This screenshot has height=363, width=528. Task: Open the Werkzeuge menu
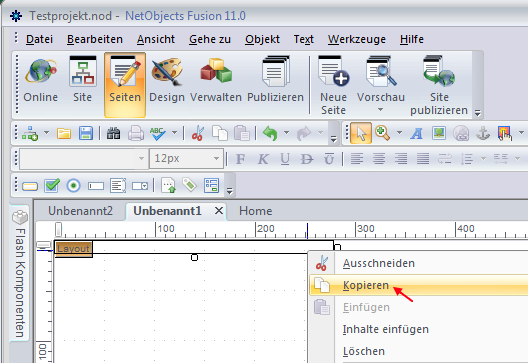(x=357, y=39)
